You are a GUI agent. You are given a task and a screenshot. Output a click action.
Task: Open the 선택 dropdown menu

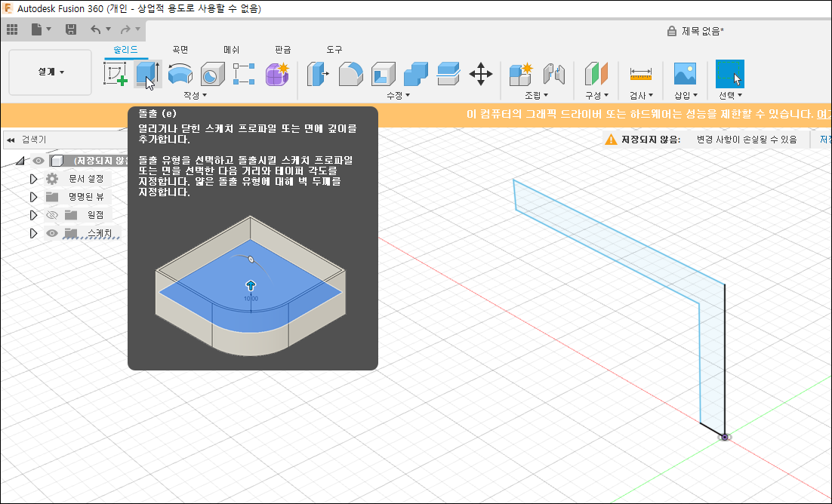coord(730,96)
